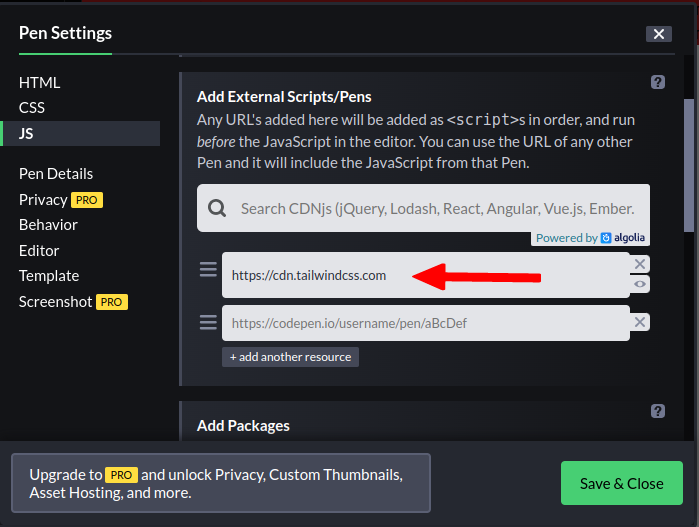The image size is (699, 527).
Task: Switch to the CSS settings tab
Action: pyautogui.click(x=32, y=107)
